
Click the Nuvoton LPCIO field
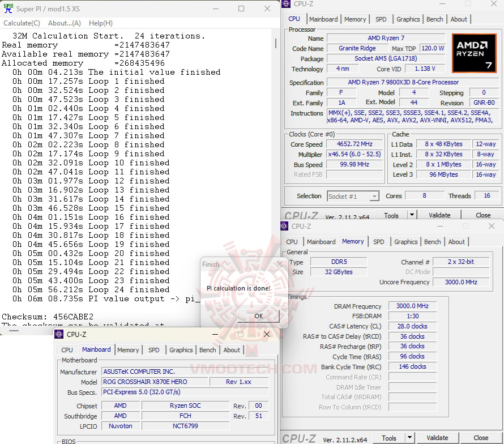(121, 426)
